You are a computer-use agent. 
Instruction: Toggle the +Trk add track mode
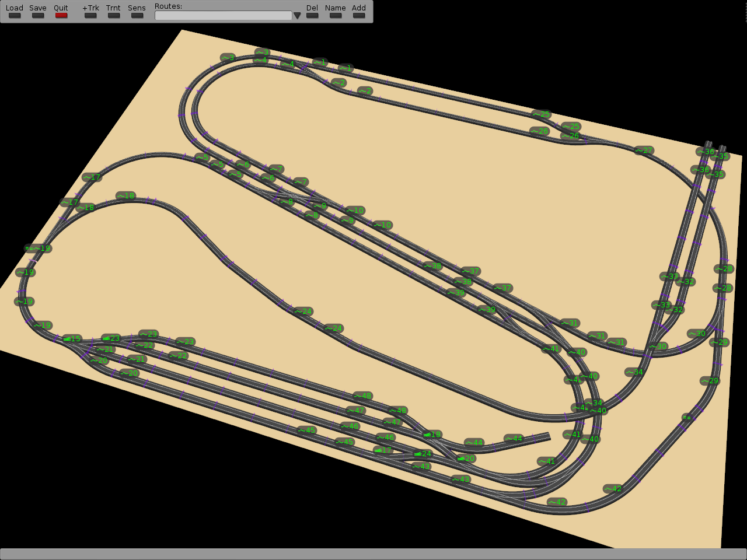pyautogui.click(x=90, y=15)
